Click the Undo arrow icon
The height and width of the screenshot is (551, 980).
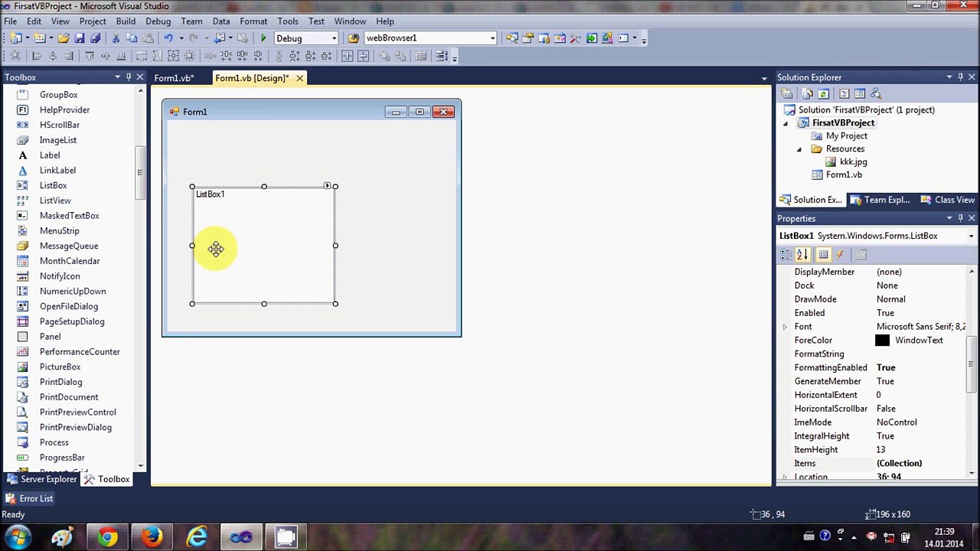click(168, 38)
